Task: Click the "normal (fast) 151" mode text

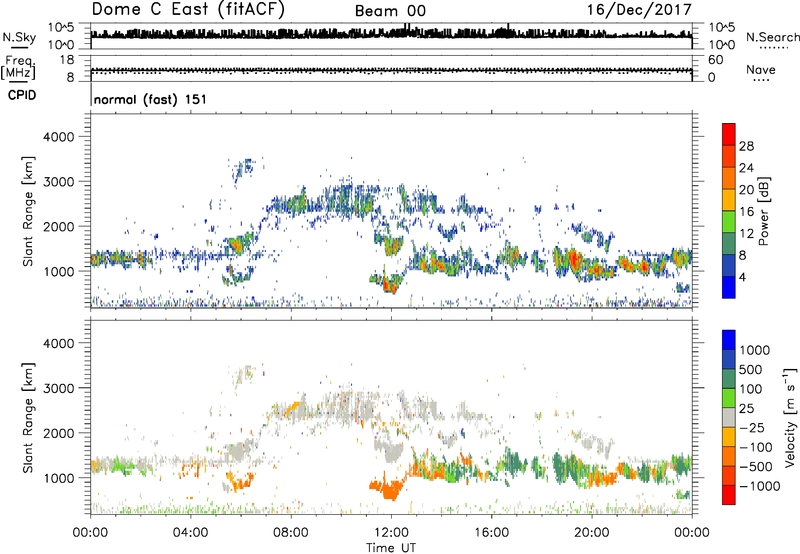Action: (151, 99)
